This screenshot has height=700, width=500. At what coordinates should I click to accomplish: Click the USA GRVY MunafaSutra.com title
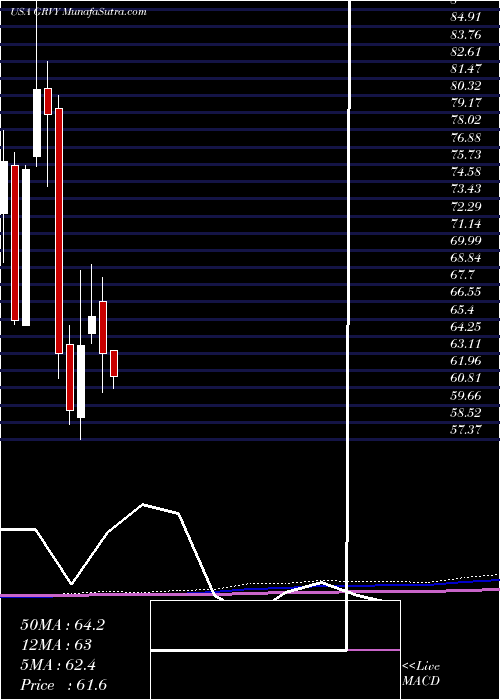click(x=79, y=12)
